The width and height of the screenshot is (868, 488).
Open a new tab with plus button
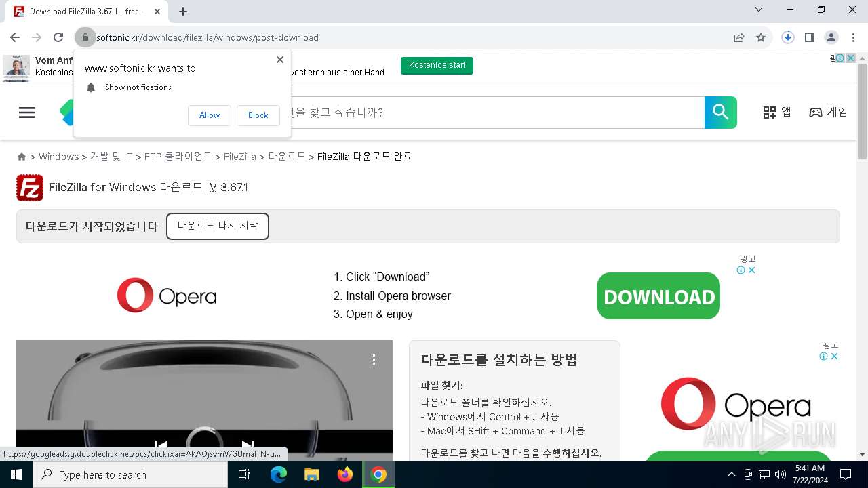tap(183, 12)
